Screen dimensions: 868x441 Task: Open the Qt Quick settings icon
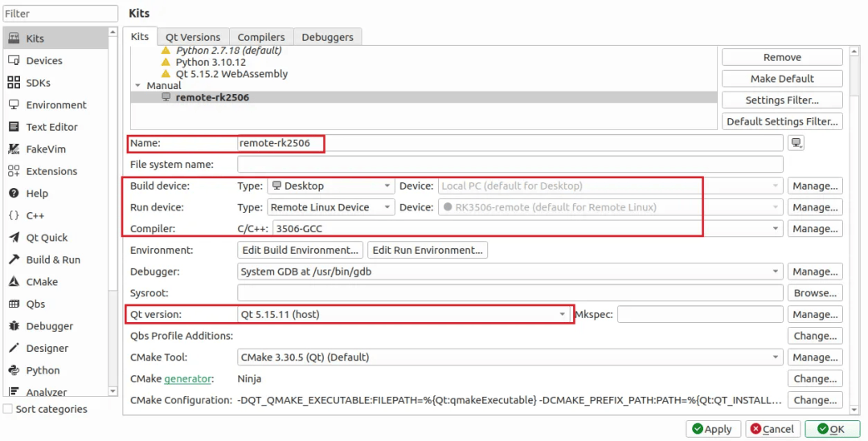point(14,238)
